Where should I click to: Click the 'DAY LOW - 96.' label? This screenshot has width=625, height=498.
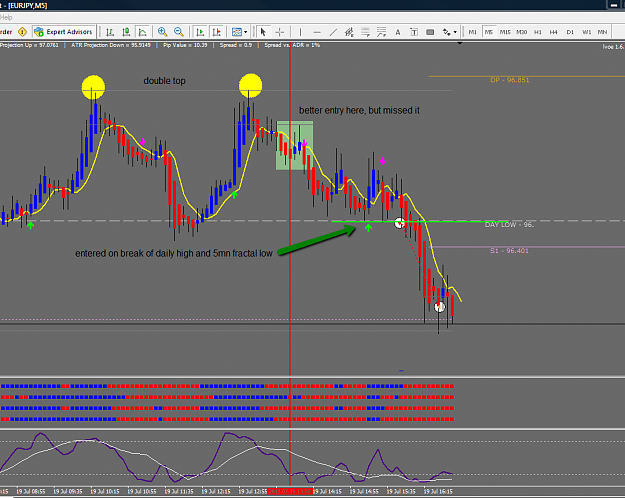(509, 225)
